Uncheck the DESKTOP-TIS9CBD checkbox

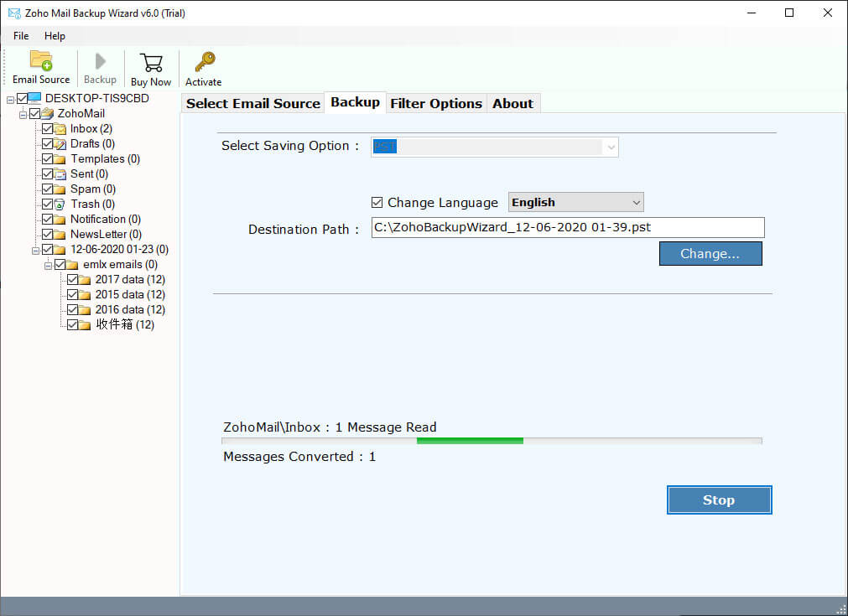click(22, 98)
